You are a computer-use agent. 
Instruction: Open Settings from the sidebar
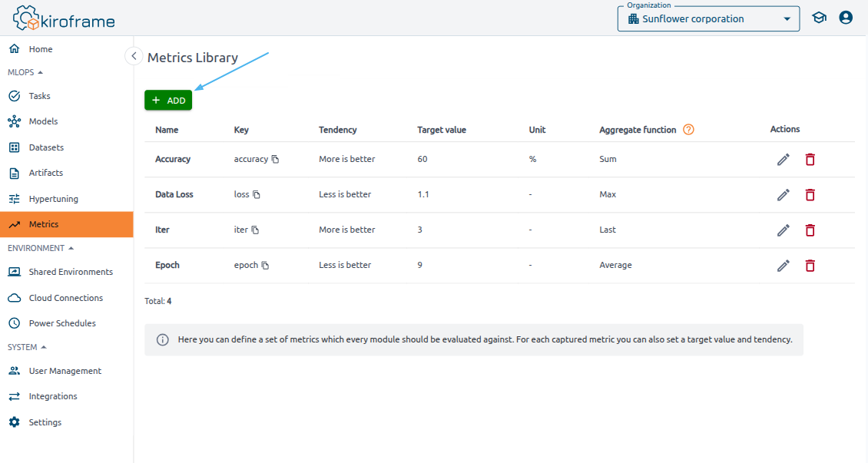45,422
